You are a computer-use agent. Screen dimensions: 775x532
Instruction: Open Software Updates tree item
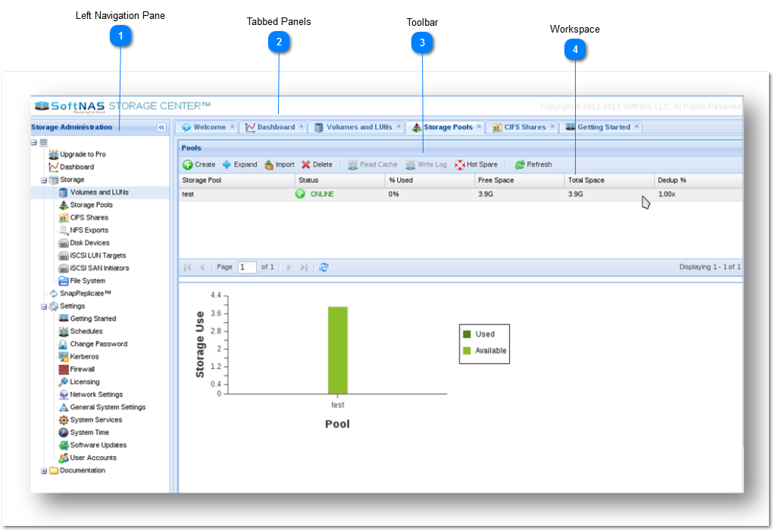[x=93, y=446]
